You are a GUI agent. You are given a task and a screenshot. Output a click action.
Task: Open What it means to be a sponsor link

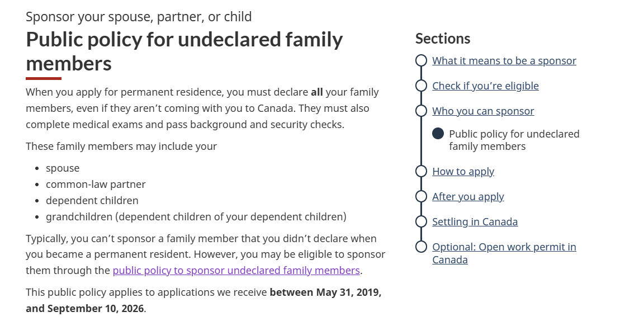coord(504,61)
